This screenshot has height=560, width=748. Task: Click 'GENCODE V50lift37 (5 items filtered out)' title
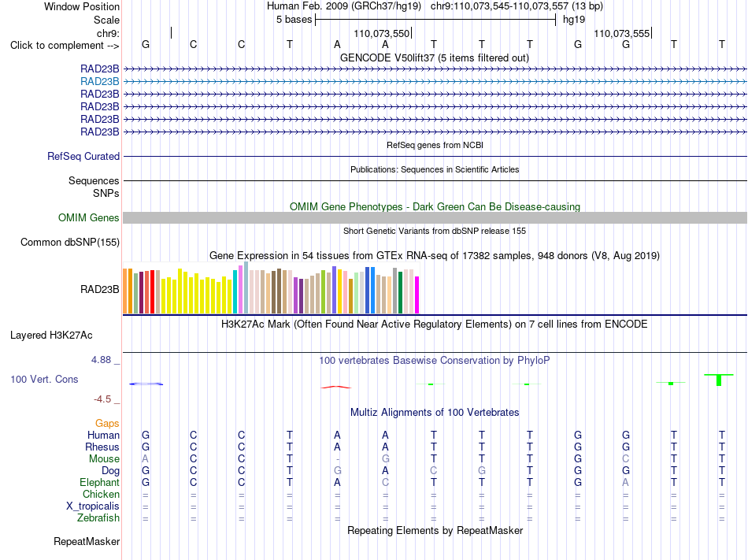435,58
